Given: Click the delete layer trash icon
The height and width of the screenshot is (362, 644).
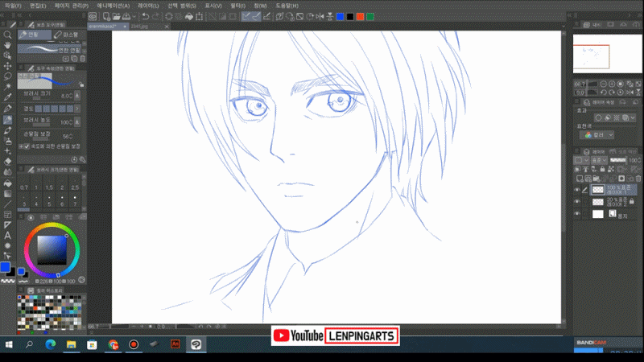Looking at the screenshot, I should (638, 179).
